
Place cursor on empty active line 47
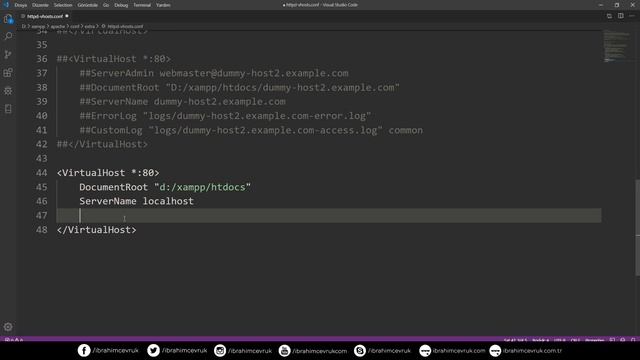point(329,216)
